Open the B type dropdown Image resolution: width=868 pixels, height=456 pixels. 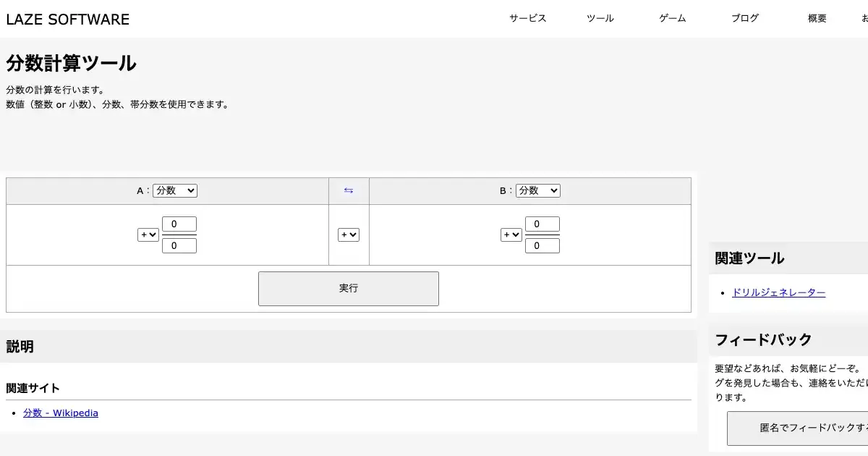[537, 191]
